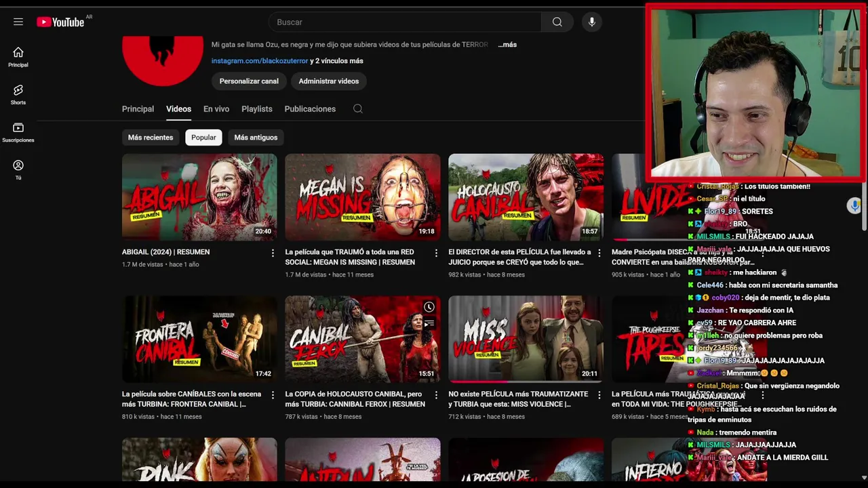Viewport: 868px width, 488px height.
Task: Open options menu for Cannibal Ferox video
Action: 436,394
